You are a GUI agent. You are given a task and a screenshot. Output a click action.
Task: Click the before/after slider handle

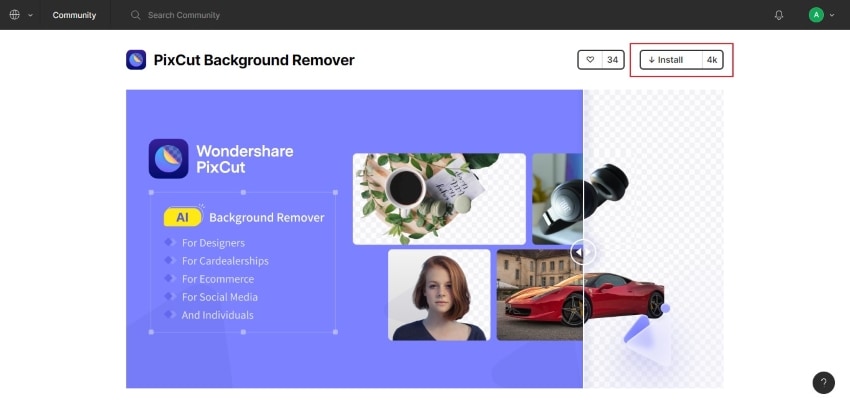[x=583, y=252]
